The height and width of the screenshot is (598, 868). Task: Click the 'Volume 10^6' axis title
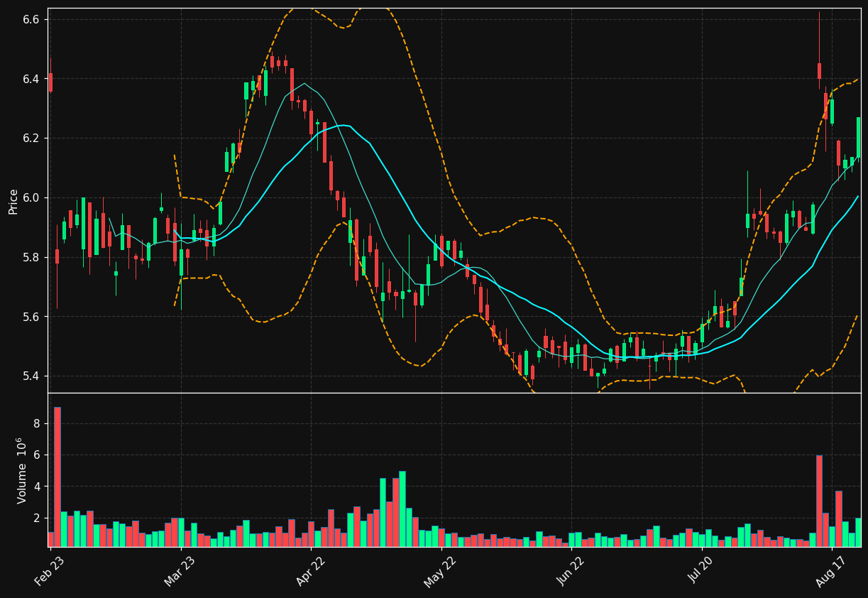tap(21, 469)
